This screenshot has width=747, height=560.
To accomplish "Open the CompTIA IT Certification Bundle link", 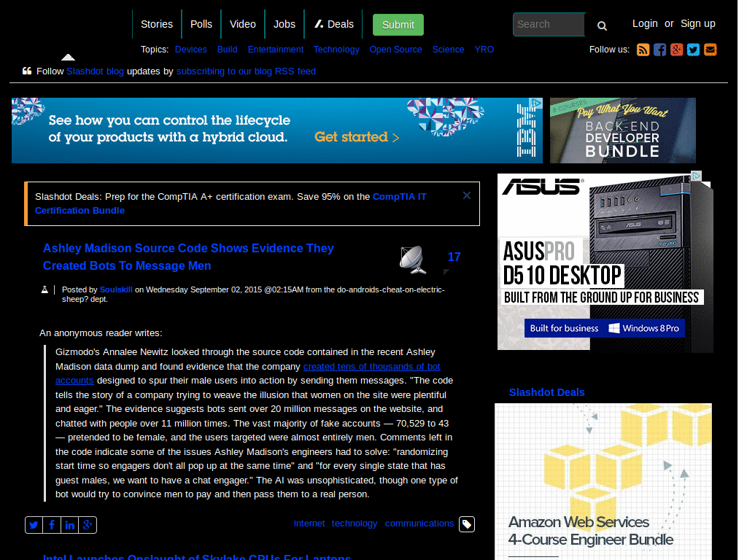I will pyautogui.click(x=399, y=196).
